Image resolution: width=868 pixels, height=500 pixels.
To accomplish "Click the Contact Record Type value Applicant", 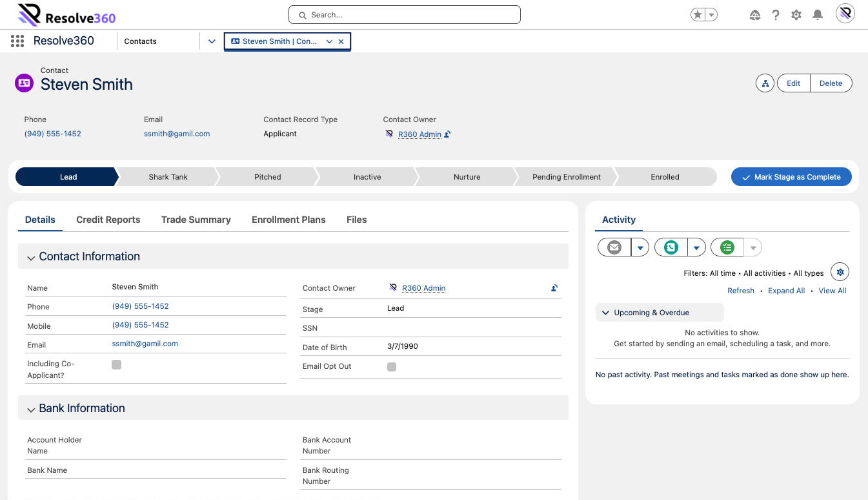I will point(280,134).
